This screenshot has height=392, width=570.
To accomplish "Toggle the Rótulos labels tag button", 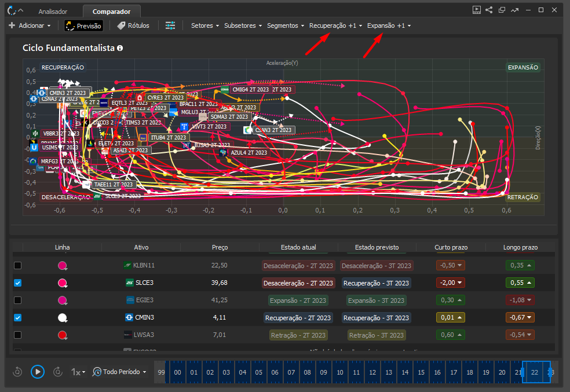I will point(133,25).
